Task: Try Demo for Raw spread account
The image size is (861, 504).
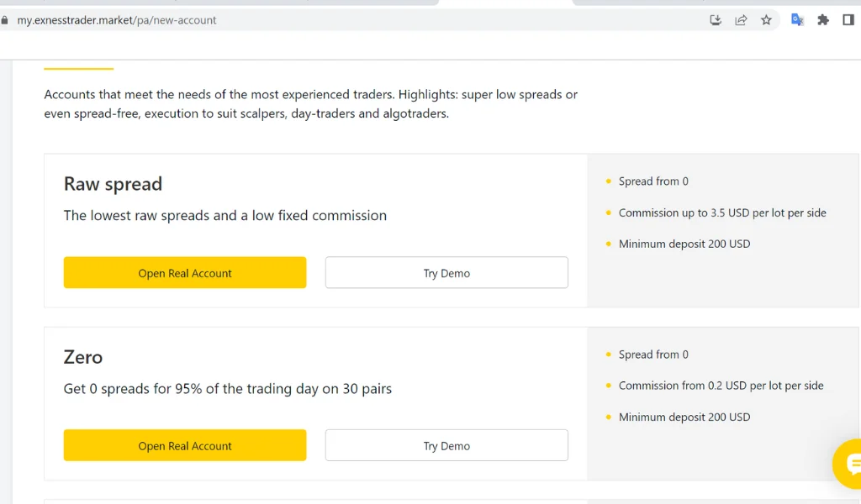Action: pyautogui.click(x=446, y=273)
